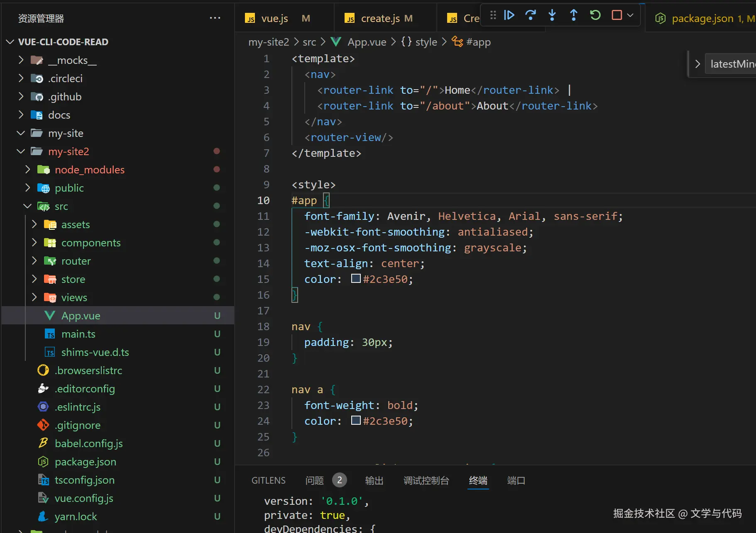Viewport: 756px width, 533px height.
Task: Expand the router folder in src
Action: [34, 261]
